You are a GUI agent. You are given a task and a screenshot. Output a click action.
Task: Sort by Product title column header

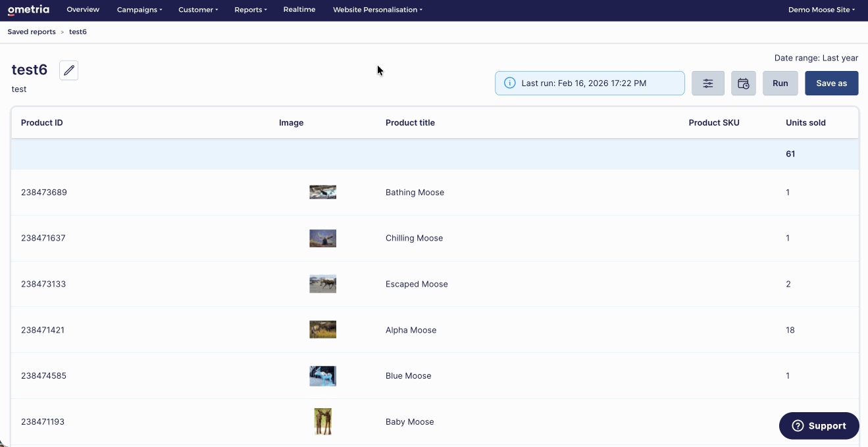coord(410,123)
